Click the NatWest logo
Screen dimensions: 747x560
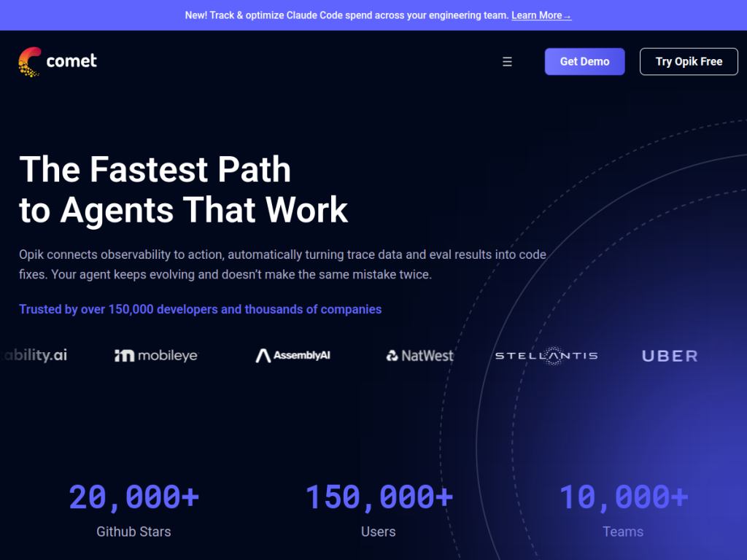419,356
